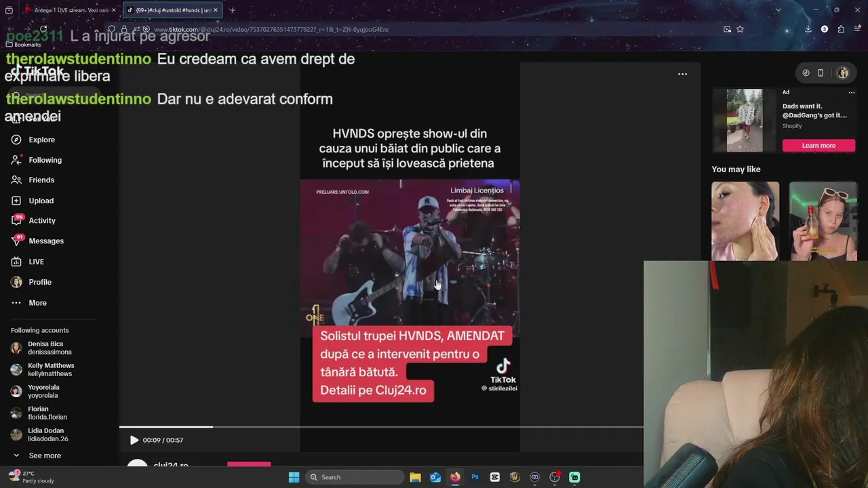Viewport: 868px width, 488px height.
Task: Open the weather widget showing 27°C
Action: [x=31, y=477]
